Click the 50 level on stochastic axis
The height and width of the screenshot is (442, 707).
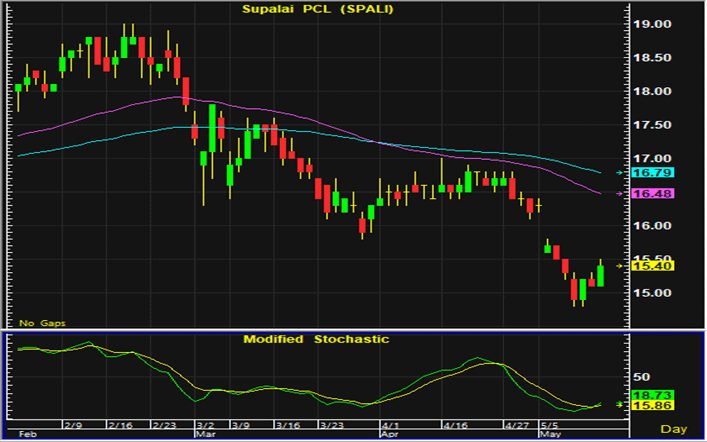click(x=642, y=377)
